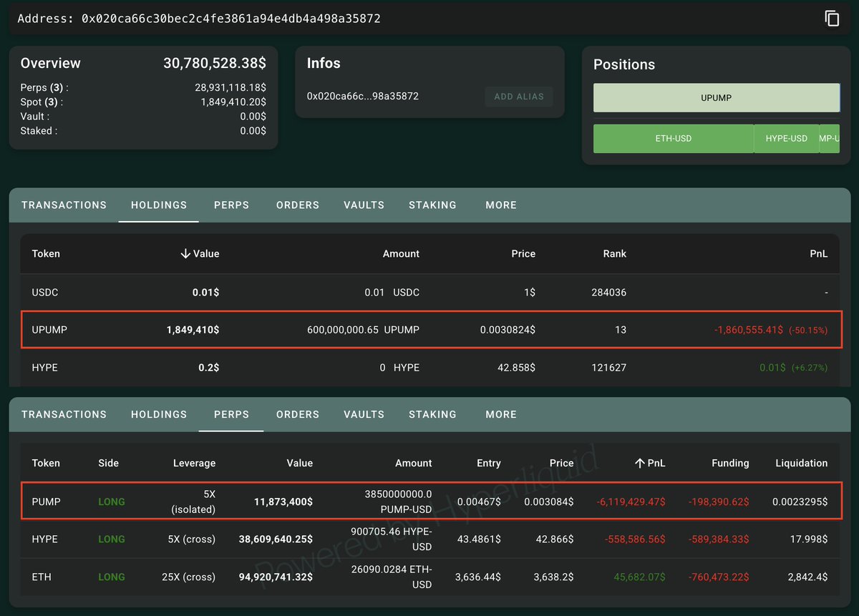Switch to Perps tab in the holdings panel
This screenshot has height=616, width=859.
[231, 205]
